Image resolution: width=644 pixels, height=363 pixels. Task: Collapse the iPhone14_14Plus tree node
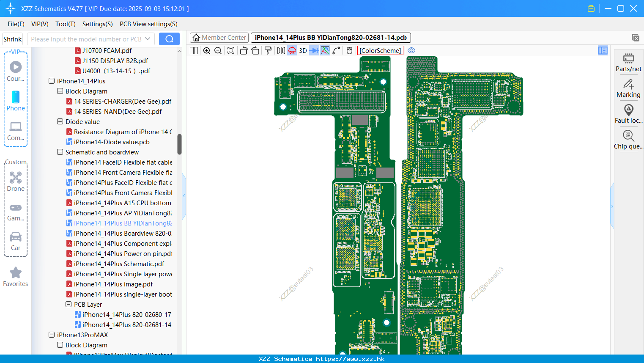(x=52, y=81)
